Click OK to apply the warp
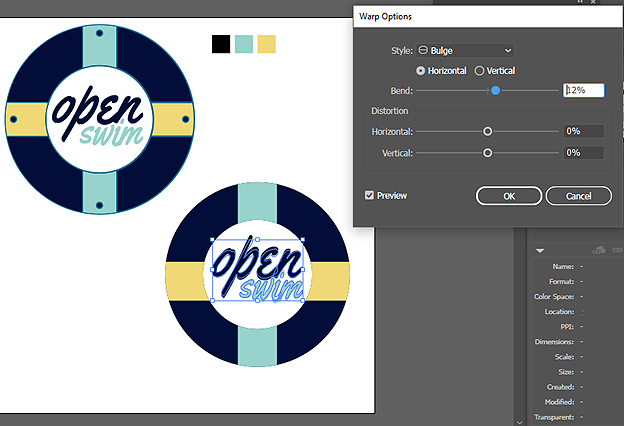This screenshot has width=624, height=426. pos(509,196)
